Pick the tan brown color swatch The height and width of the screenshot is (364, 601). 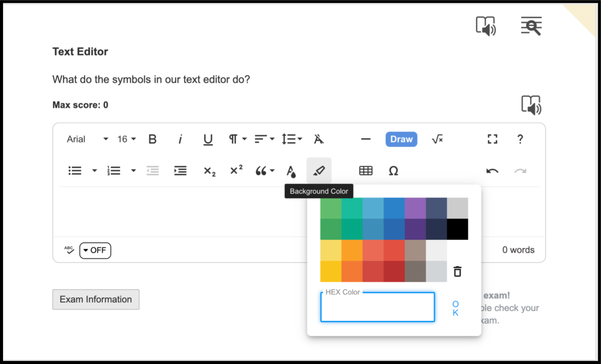[415, 250]
